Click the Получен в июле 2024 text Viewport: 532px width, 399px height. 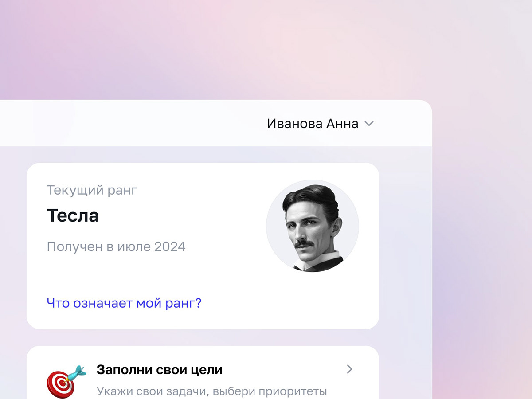(x=116, y=246)
